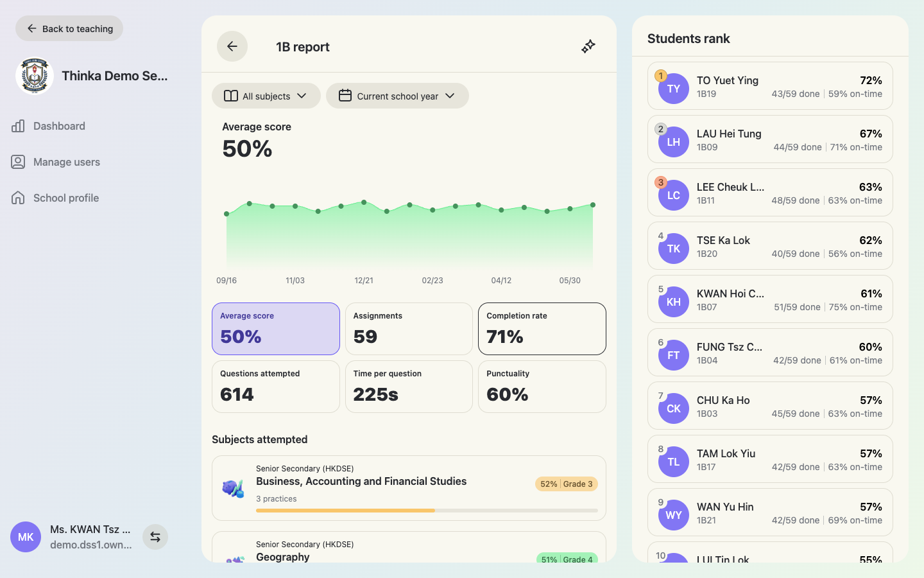Click the 1B report title
This screenshot has height=578, width=924.
tap(303, 47)
